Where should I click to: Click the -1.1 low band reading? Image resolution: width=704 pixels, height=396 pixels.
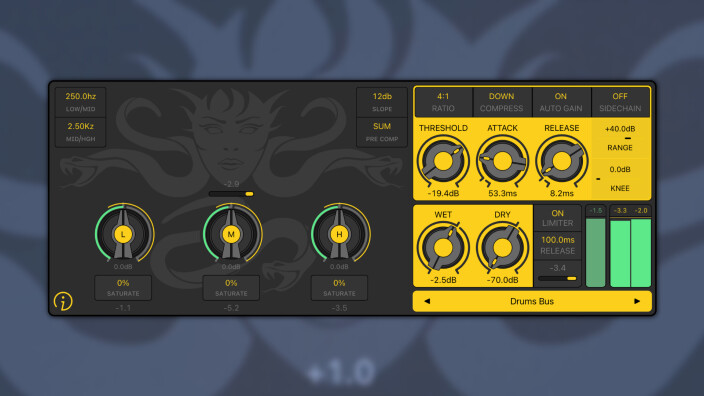pyautogui.click(x=123, y=308)
